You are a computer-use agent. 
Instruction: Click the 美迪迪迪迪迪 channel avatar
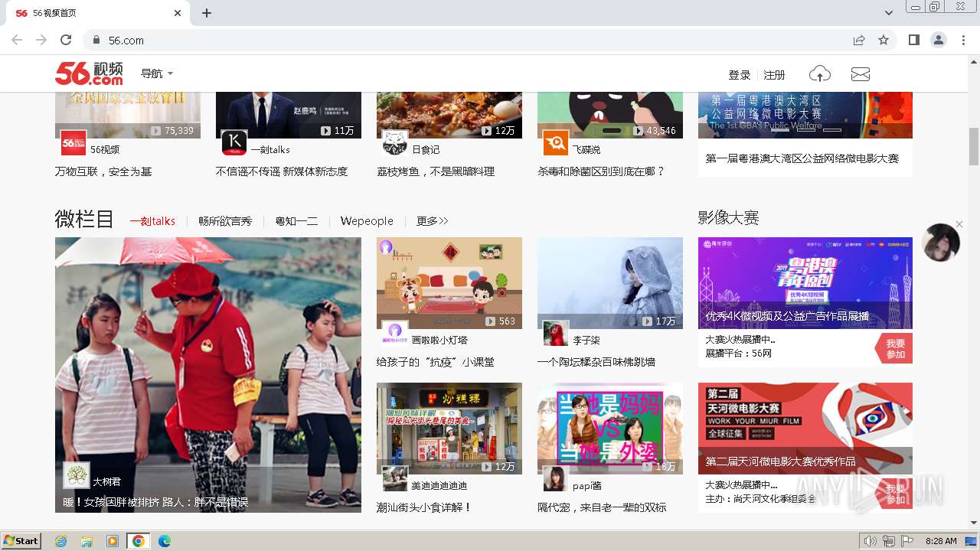(395, 479)
